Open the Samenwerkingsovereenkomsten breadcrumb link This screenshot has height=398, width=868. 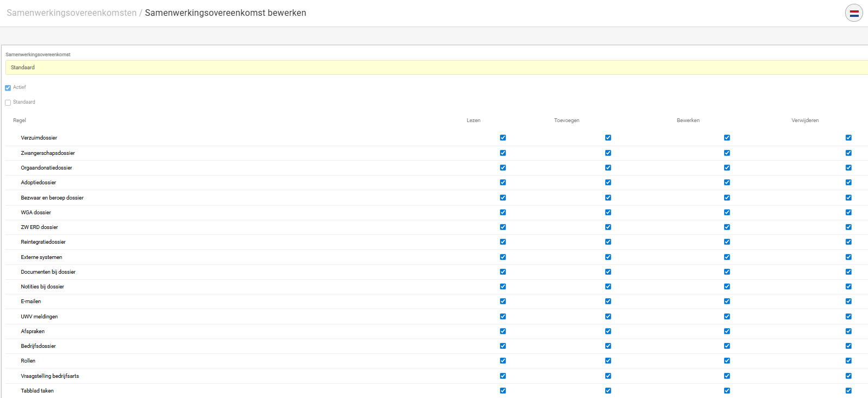(71, 13)
